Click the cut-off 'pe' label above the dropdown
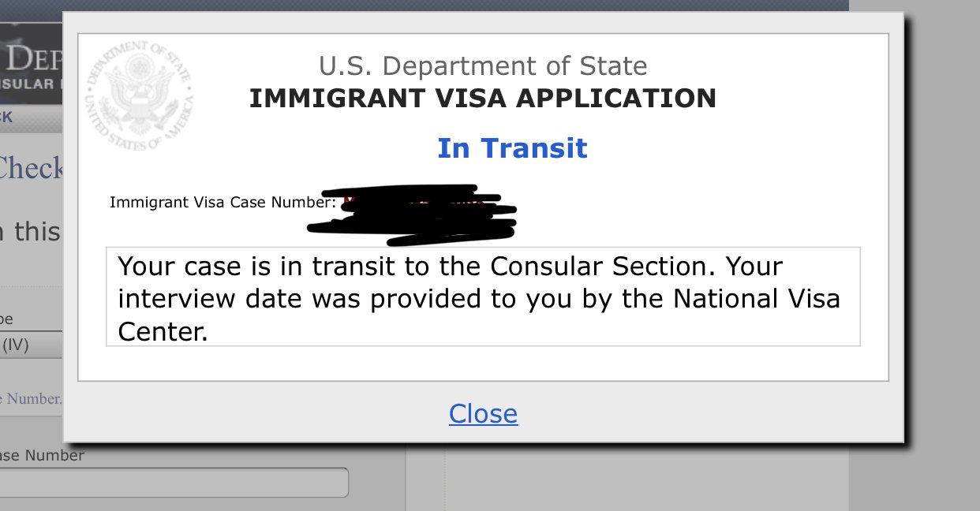The height and width of the screenshot is (511, 980). coord(7,319)
